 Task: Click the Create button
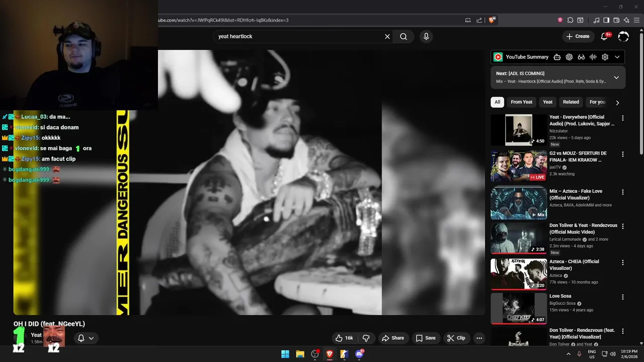point(578,36)
